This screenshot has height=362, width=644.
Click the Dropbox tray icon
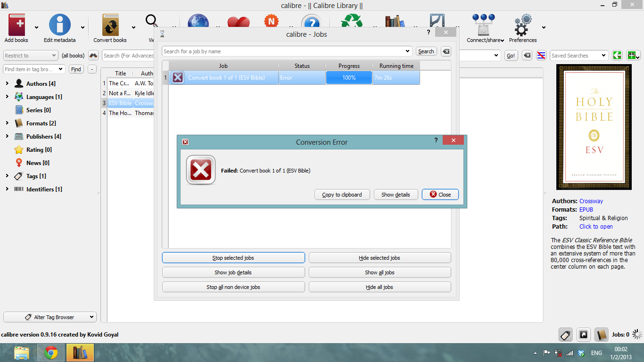pyautogui.click(x=581, y=353)
